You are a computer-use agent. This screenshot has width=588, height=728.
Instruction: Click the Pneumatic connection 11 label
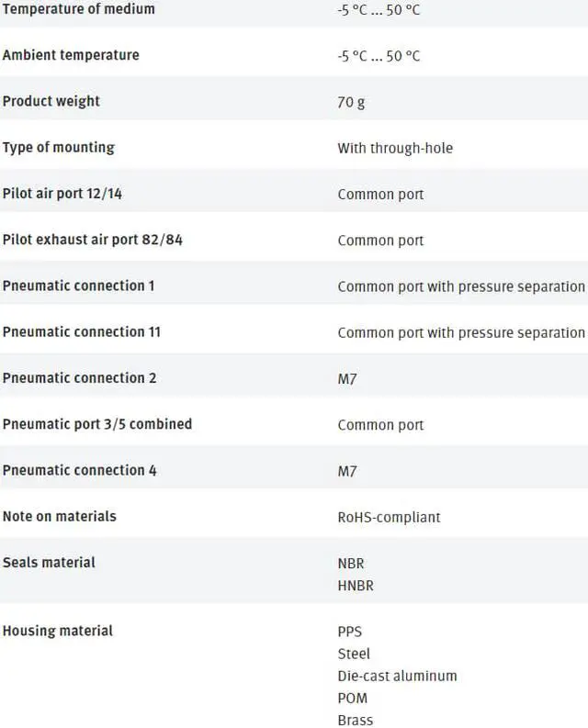pyautogui.click(x=81, y=331)
